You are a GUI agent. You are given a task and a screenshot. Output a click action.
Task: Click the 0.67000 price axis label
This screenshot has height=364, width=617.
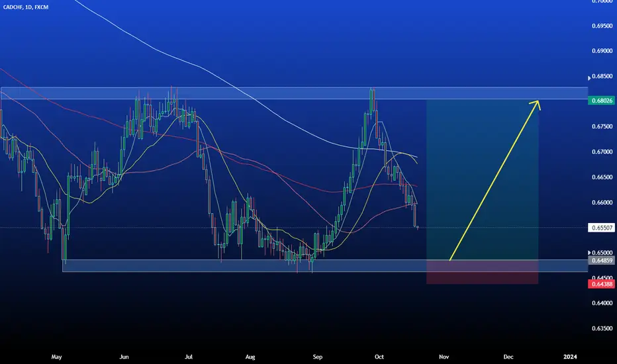tap(602, 152)
